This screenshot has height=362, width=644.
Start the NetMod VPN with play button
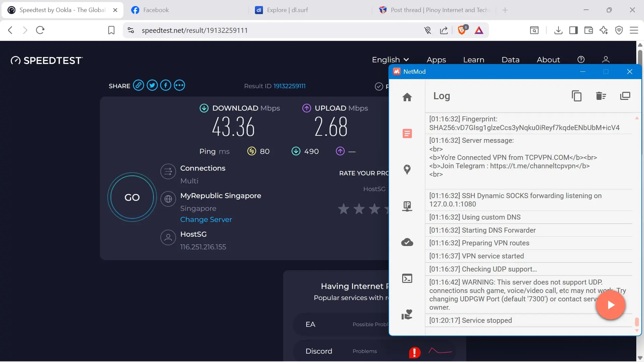[610, 305]
